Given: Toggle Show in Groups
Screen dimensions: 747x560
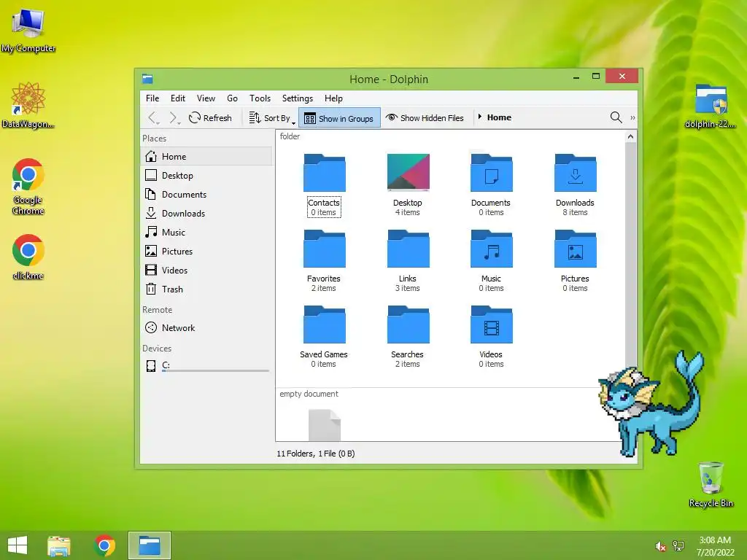Looking at the screenshot, I should (x=339, y=118).
